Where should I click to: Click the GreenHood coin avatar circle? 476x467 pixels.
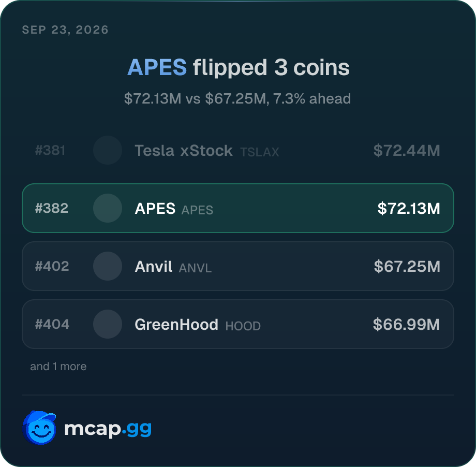click(108, 324)
